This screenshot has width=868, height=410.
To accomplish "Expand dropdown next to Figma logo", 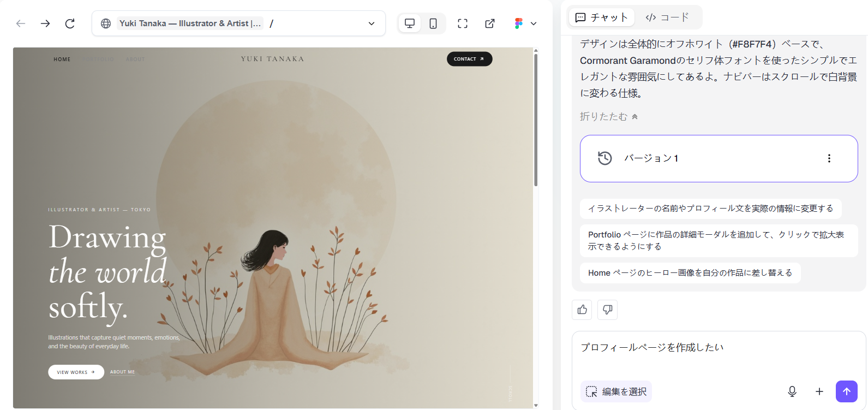I will (534, 23).
